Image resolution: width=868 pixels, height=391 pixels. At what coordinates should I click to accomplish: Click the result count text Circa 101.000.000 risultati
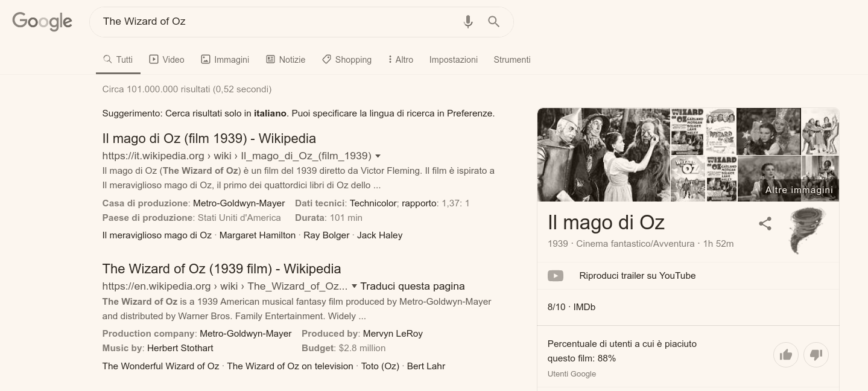tap(187, 89)
